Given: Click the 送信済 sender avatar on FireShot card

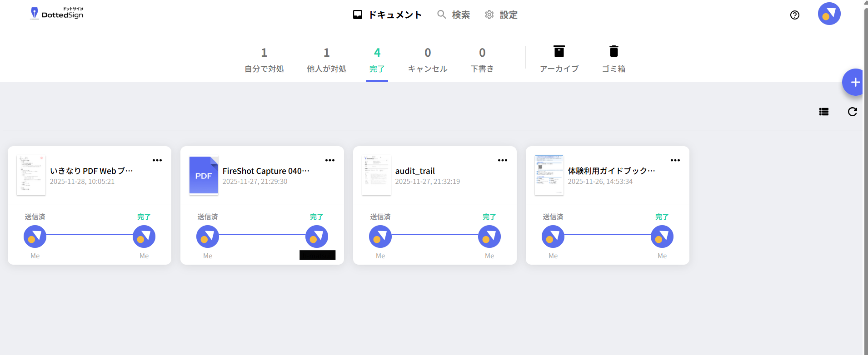Looking at the screenshot, I should click(208, 237).
